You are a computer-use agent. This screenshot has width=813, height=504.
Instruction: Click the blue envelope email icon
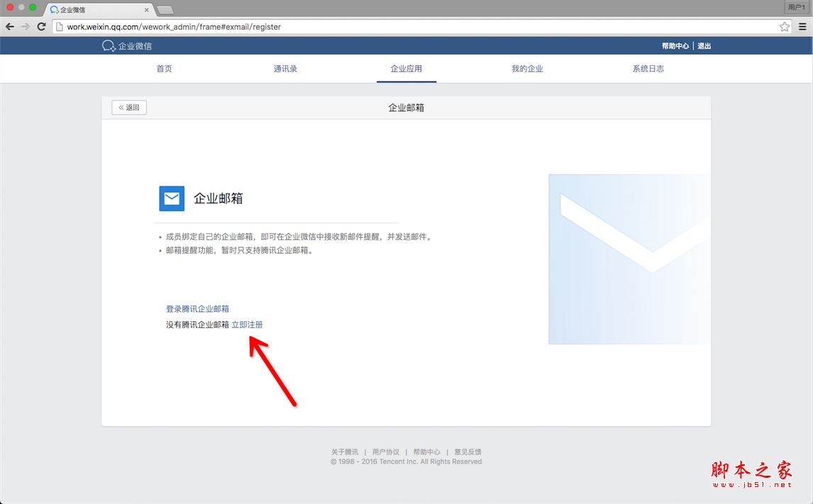point(171,198)
